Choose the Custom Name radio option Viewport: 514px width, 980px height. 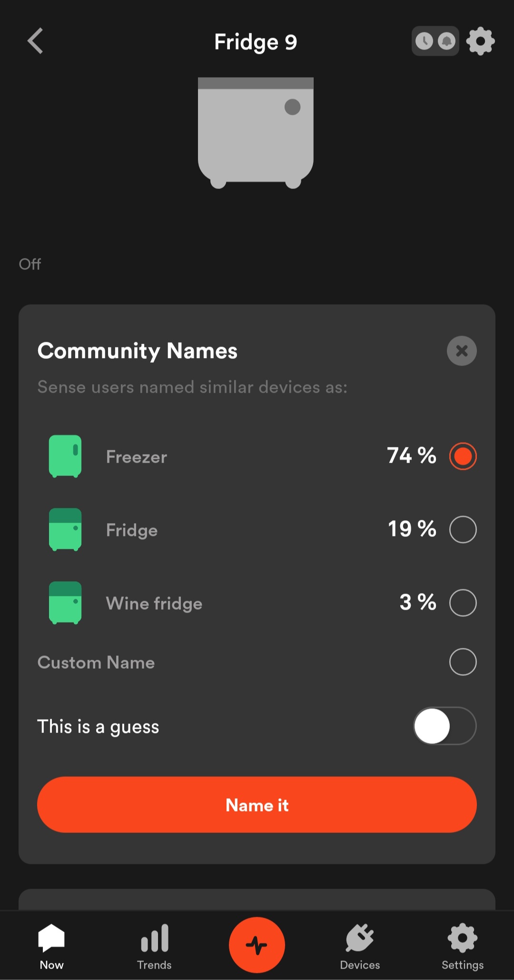pos(463,662)
